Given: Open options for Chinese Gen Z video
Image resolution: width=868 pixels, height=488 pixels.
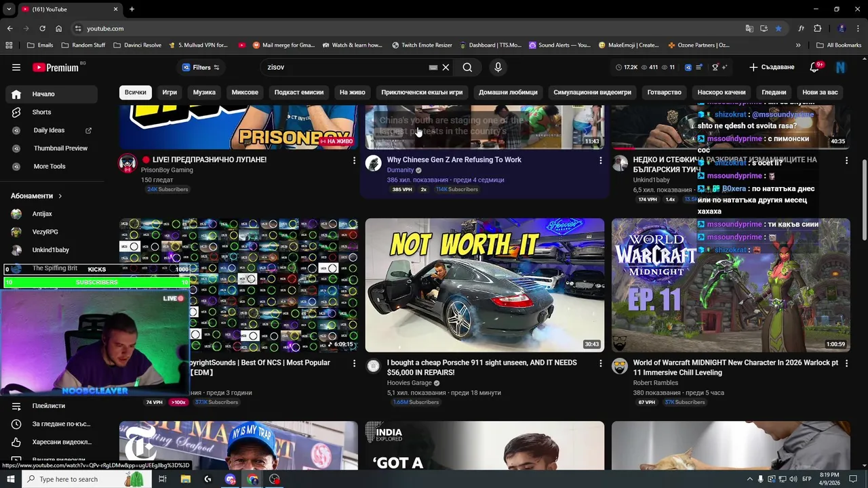Looking at the screenshot, I should click(x=600, y=161).
